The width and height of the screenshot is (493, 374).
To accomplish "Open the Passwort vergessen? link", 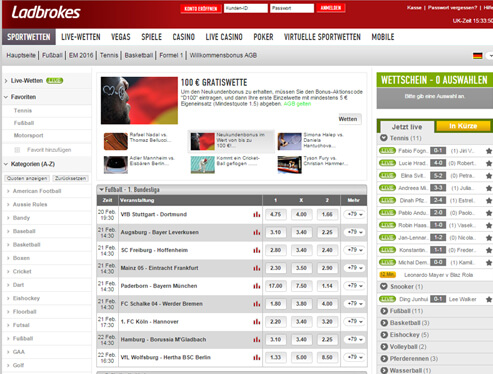I will coord(452,7).
